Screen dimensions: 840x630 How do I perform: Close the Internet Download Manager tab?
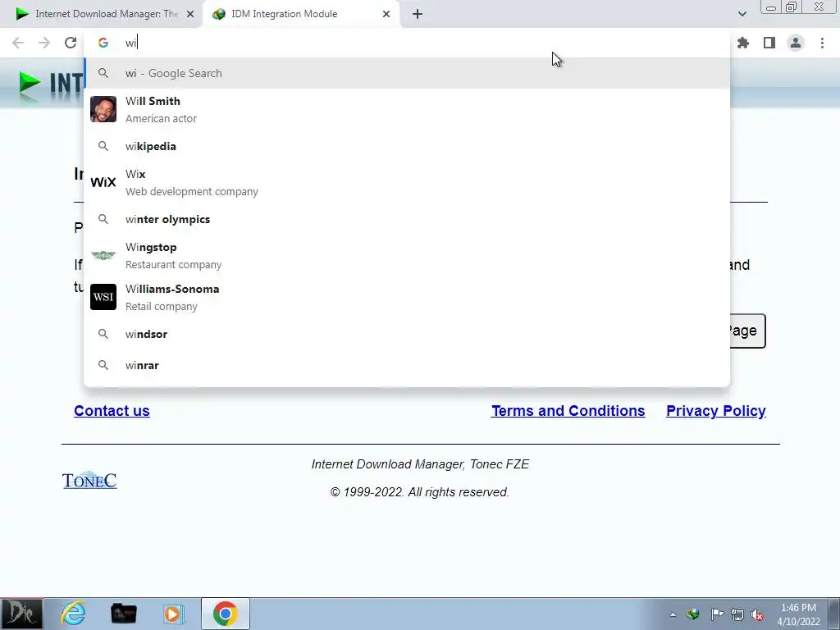190,14
